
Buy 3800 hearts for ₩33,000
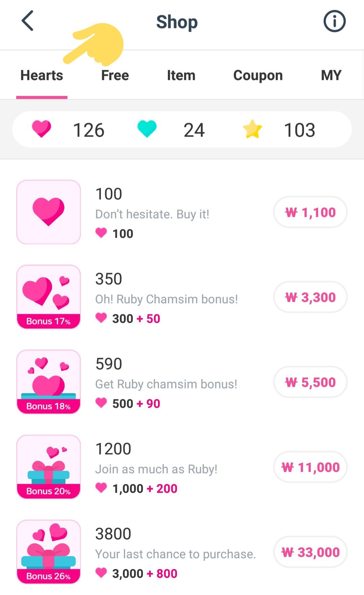[x=310, y=552]
